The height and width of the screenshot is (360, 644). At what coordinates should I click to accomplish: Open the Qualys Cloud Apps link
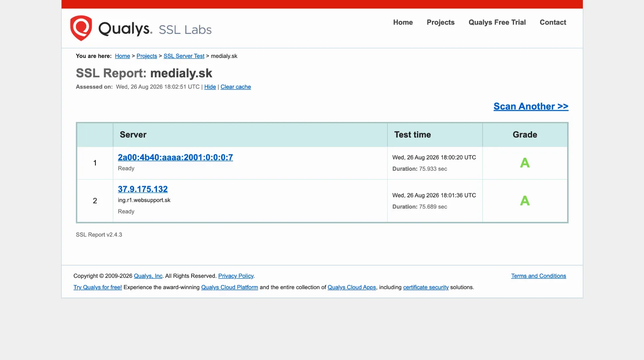click(x=352, y=287)
